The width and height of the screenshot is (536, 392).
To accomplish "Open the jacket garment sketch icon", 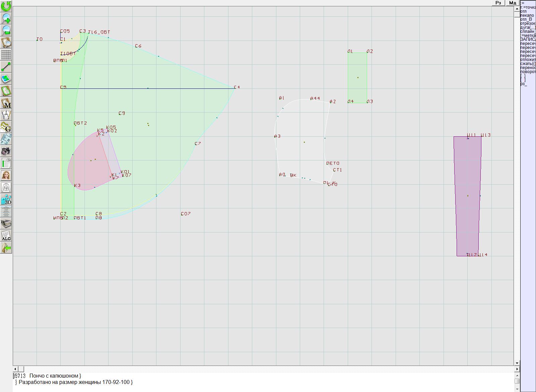I will pos(6,187).
